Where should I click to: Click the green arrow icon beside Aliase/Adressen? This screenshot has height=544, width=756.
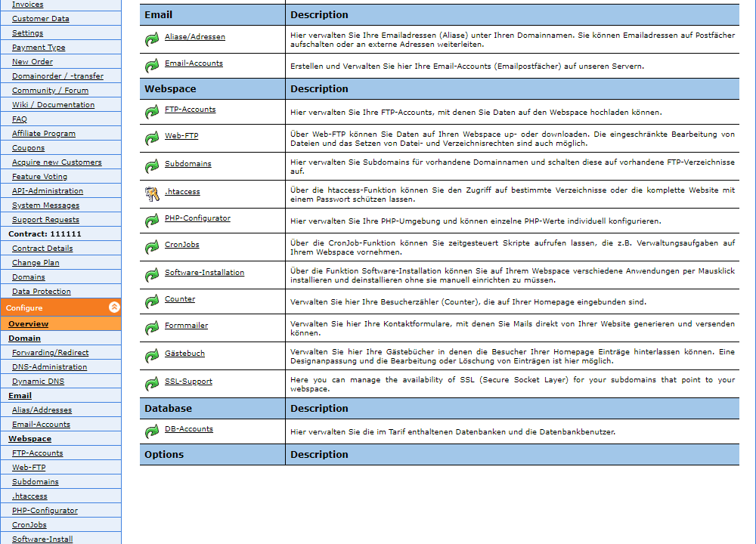[152, 39]
